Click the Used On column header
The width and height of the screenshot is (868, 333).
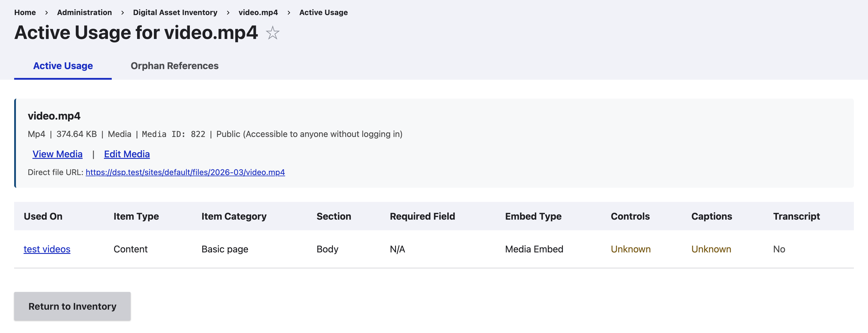(43, 216)
